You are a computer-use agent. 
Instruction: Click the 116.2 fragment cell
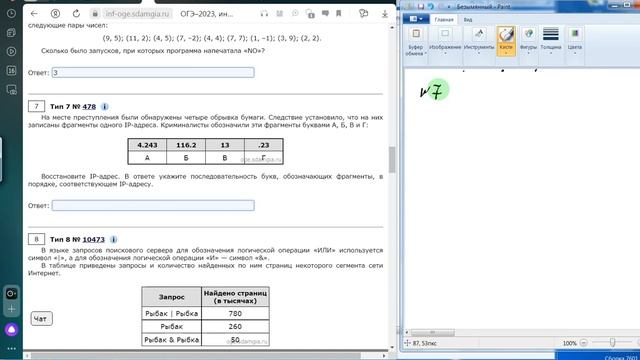[186, 145]
